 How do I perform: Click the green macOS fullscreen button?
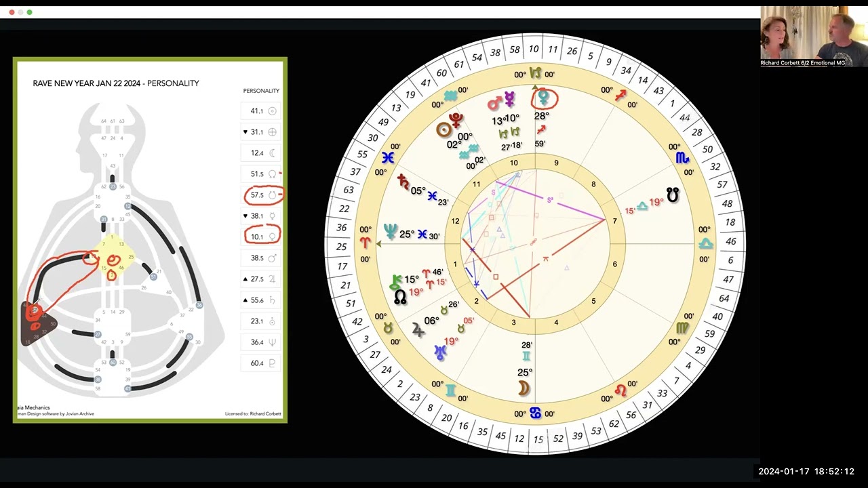[29, 12]
